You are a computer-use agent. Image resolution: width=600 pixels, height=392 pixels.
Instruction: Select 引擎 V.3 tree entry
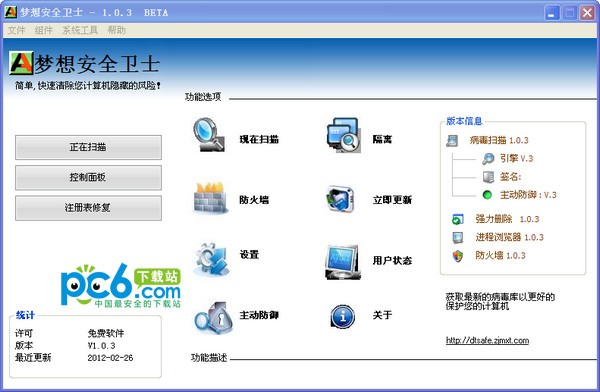point(517,158)
